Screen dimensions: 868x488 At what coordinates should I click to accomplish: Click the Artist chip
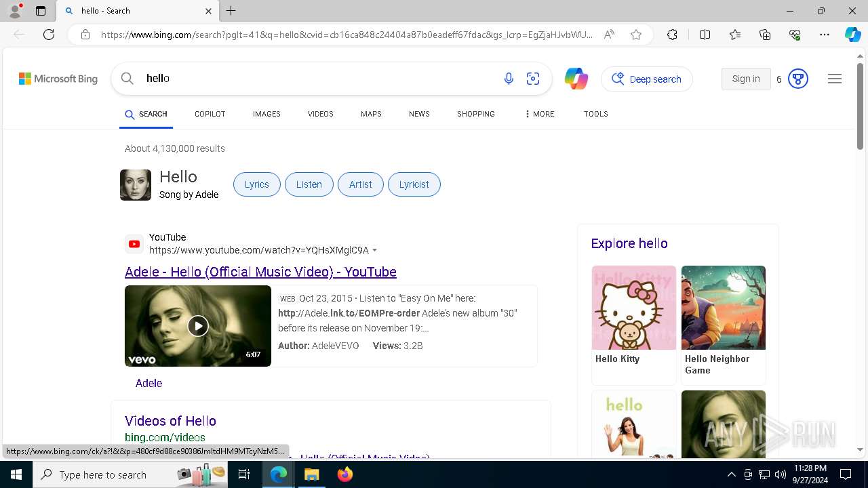pyautogui.click(x=361, y=184)
